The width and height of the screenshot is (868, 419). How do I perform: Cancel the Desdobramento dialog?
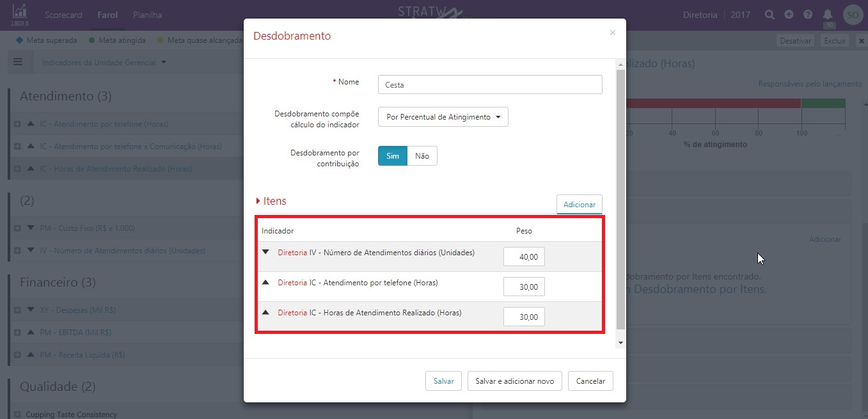click(590, 381)
